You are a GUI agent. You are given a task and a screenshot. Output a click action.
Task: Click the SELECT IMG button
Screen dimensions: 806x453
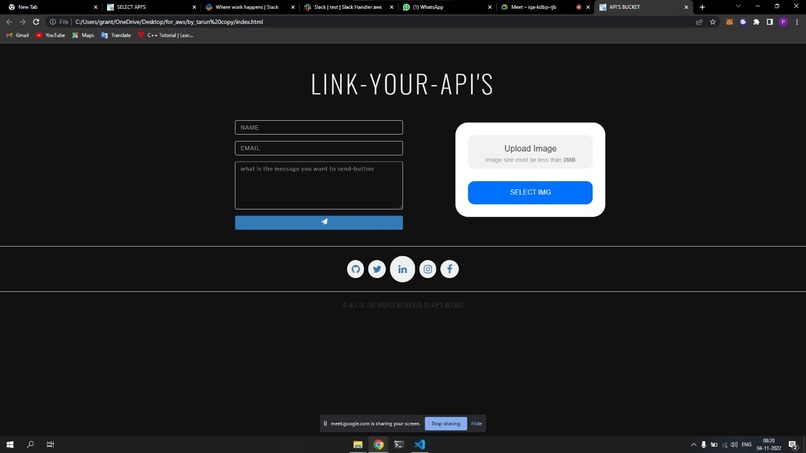click(x=530, y=192)
